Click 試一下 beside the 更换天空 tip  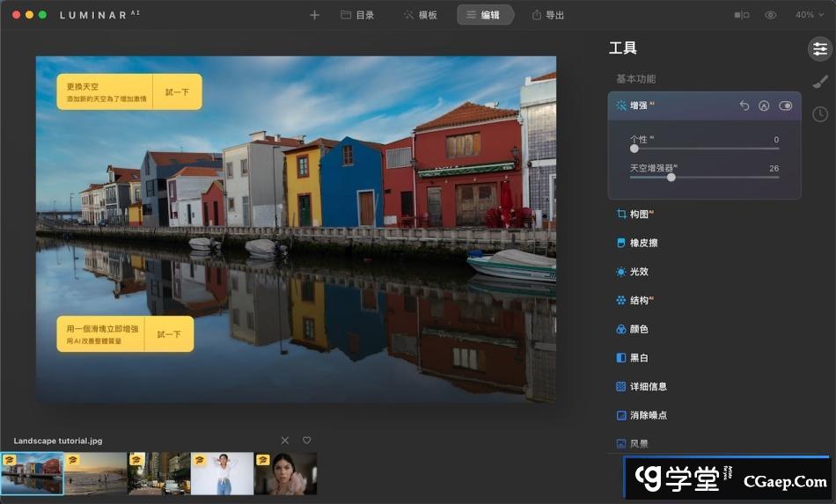[177, 92]
